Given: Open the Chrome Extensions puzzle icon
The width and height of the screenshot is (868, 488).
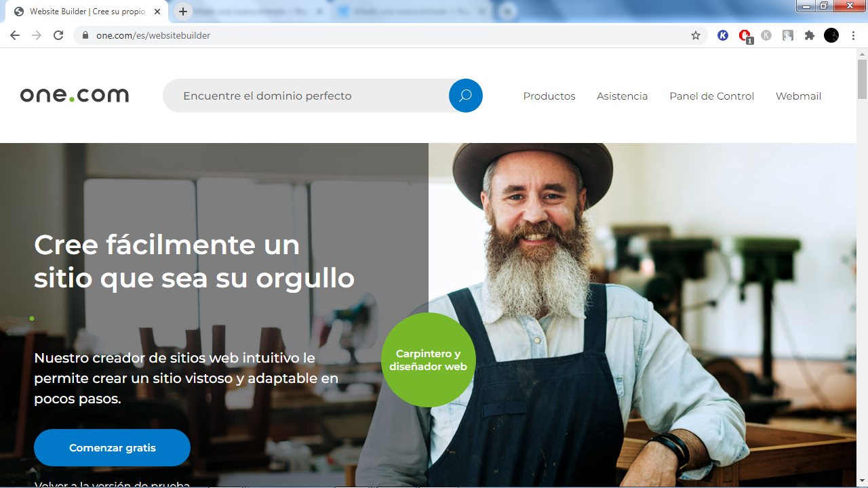Looking at the screenshot, I should click(x=809, y=35).
